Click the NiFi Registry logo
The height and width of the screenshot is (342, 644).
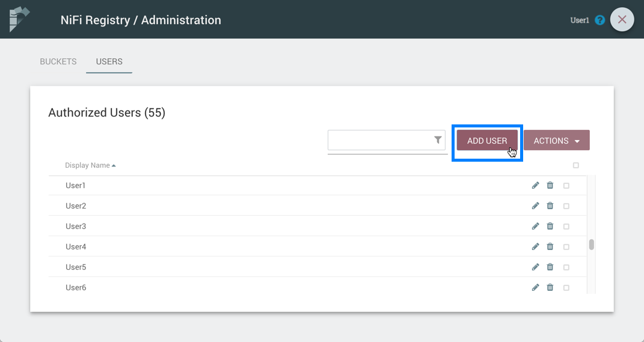point(19,19)
